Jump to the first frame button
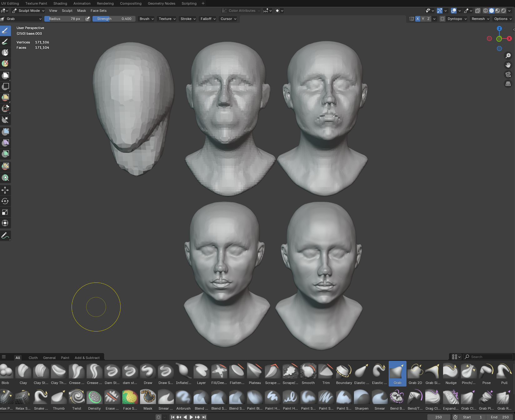The height and width of the screenshot is (420, 515). (173, 417)
